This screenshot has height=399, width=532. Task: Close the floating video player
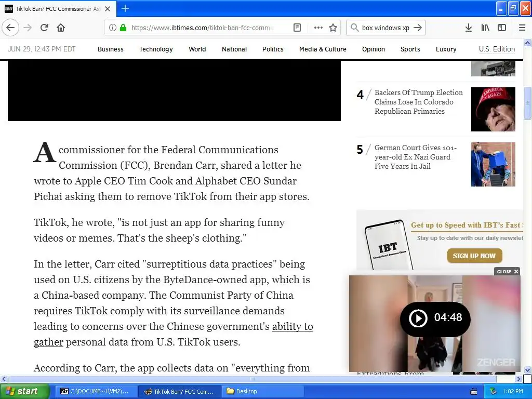click(507, 271)
